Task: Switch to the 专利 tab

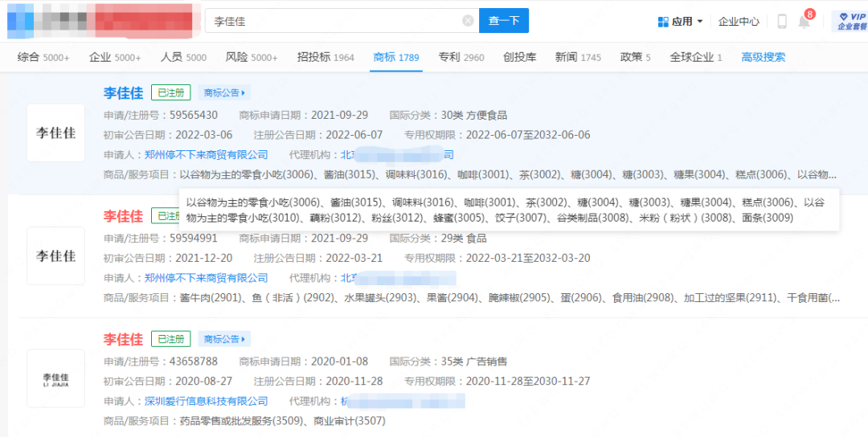Action: (x=461, y=57)
